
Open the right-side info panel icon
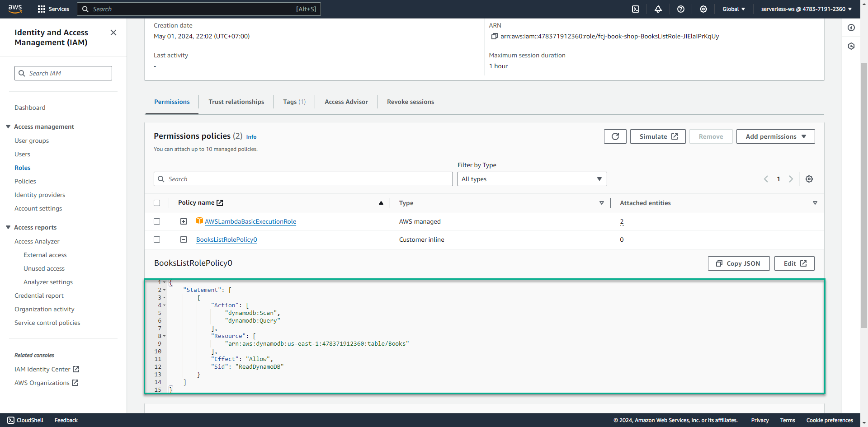click(851, 28)
